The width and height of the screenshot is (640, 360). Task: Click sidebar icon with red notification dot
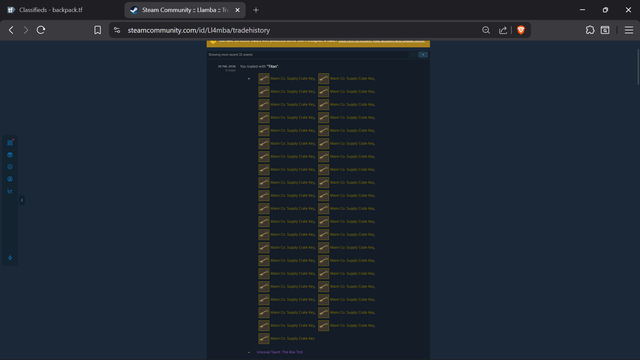(x=10, y=142)
